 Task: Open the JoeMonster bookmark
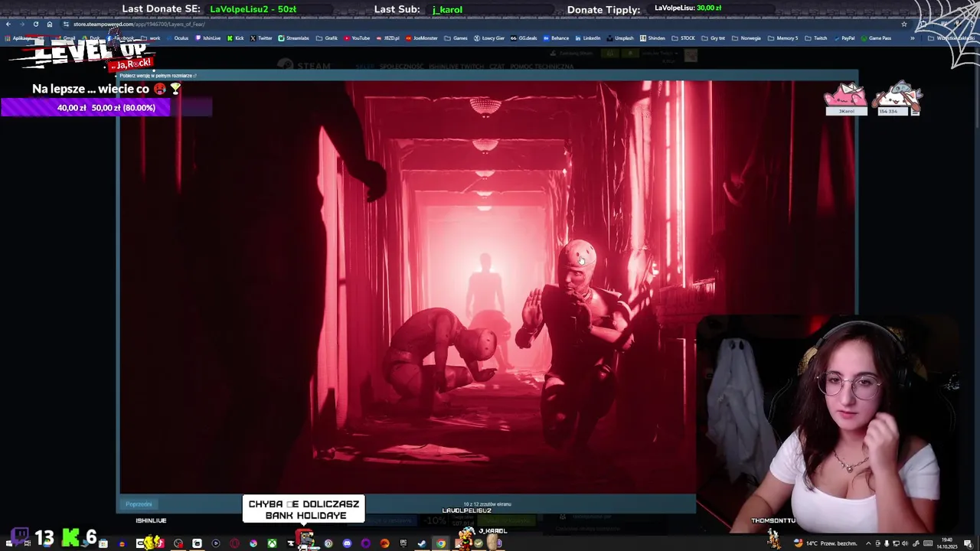coord(422,38)
